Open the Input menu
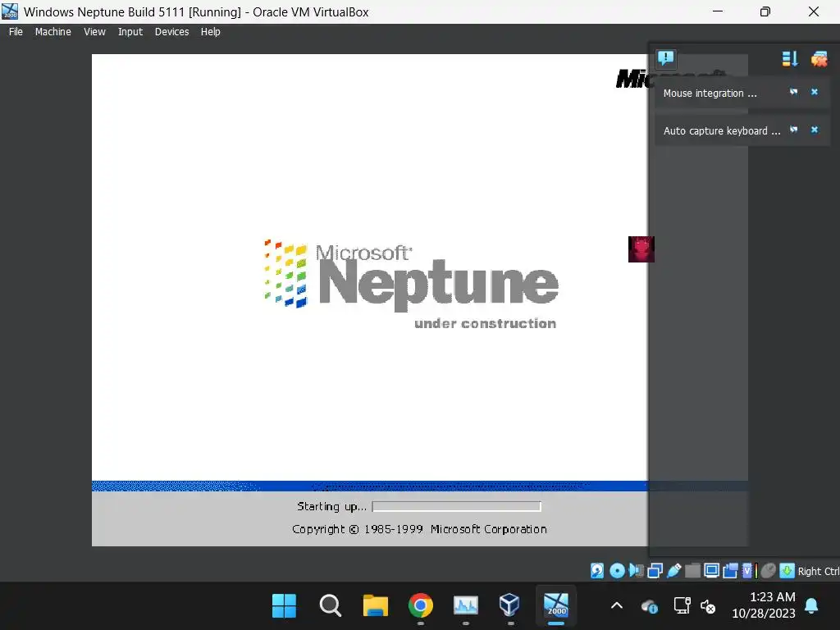 pos(130,32)
